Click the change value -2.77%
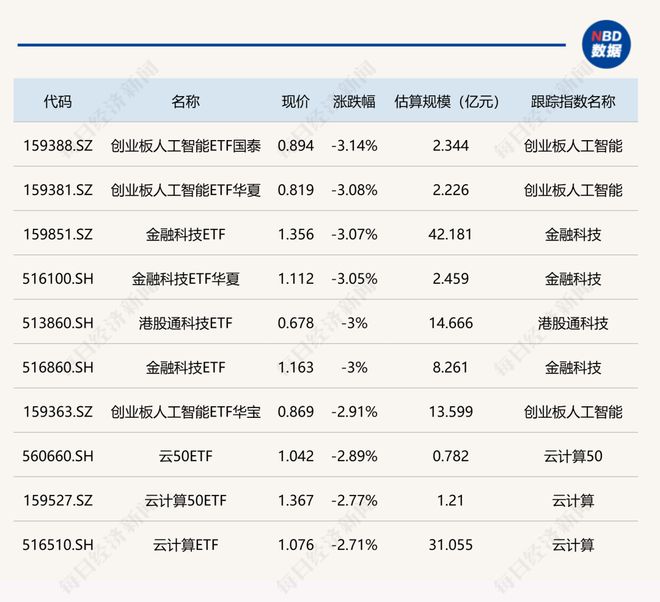Image resolution: width=660 pixels, height=602 pixels. pyautogui.click(x=354, y=501)
